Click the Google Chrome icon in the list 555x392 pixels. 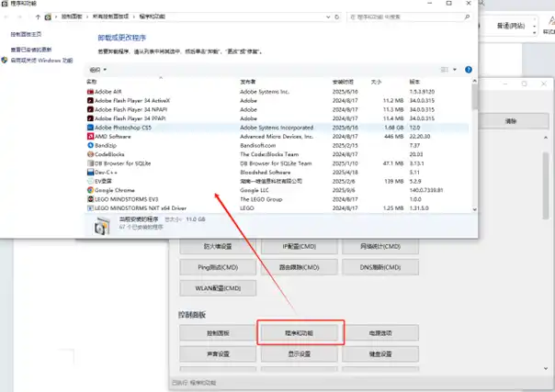pyautogui.click(x=90, y=190)
